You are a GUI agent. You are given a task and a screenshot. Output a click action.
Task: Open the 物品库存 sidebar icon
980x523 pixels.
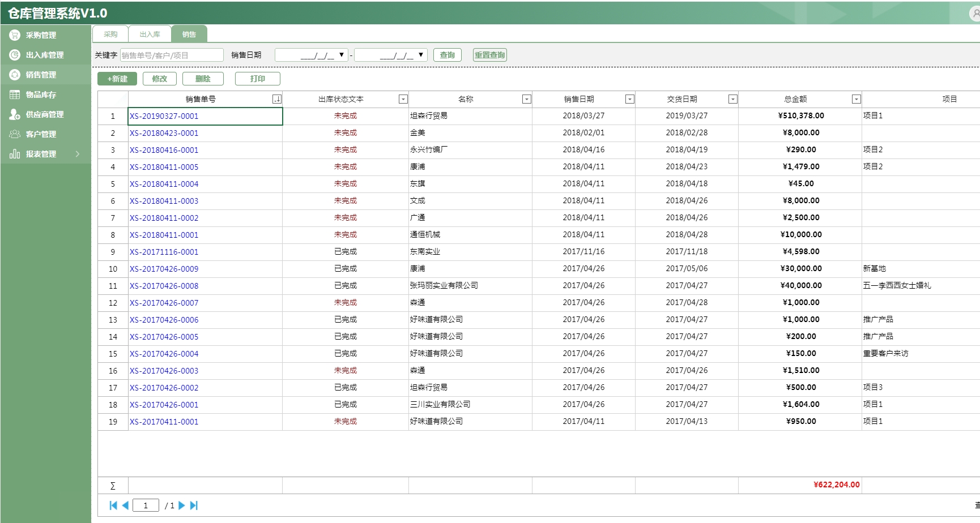pos(15,95)
